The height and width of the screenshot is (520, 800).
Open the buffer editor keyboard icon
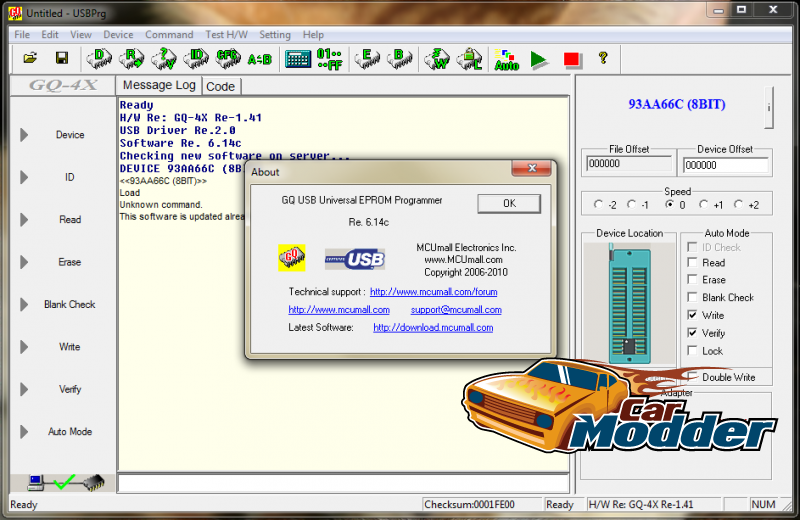[x=297, y=59]
